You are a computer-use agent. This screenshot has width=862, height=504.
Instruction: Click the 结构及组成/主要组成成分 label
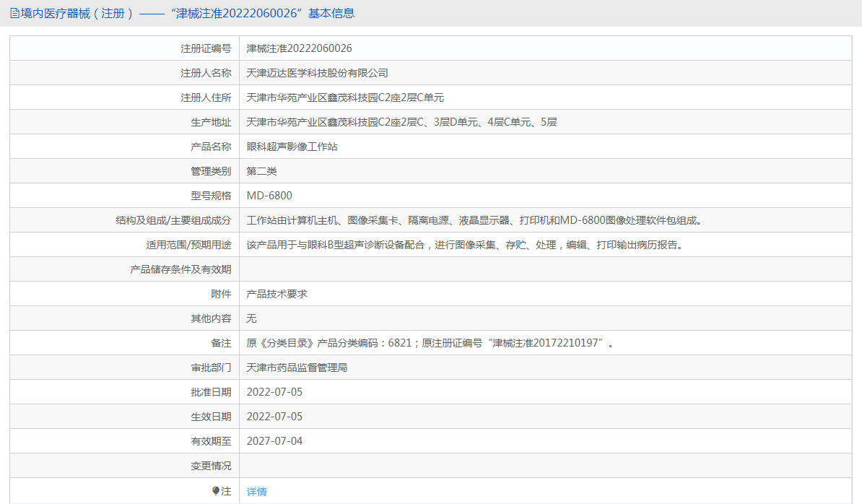pos(174,220)
